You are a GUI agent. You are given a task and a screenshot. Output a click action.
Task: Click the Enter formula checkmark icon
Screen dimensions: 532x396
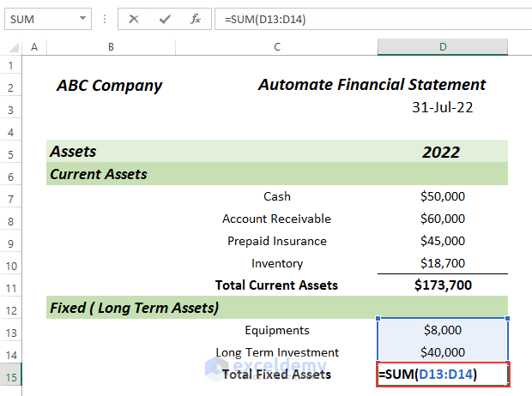click(164, 18)
